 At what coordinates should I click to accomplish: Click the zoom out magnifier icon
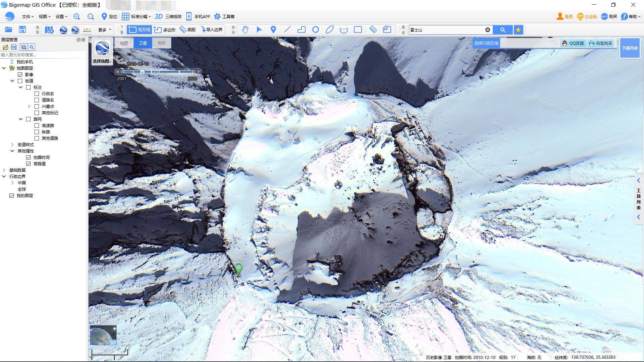point(91,16)
